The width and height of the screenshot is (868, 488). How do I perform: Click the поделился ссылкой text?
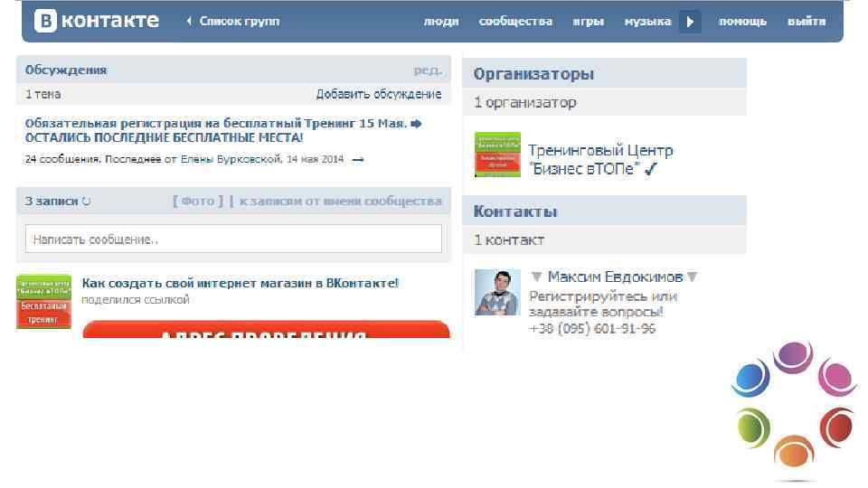(136, 300)
